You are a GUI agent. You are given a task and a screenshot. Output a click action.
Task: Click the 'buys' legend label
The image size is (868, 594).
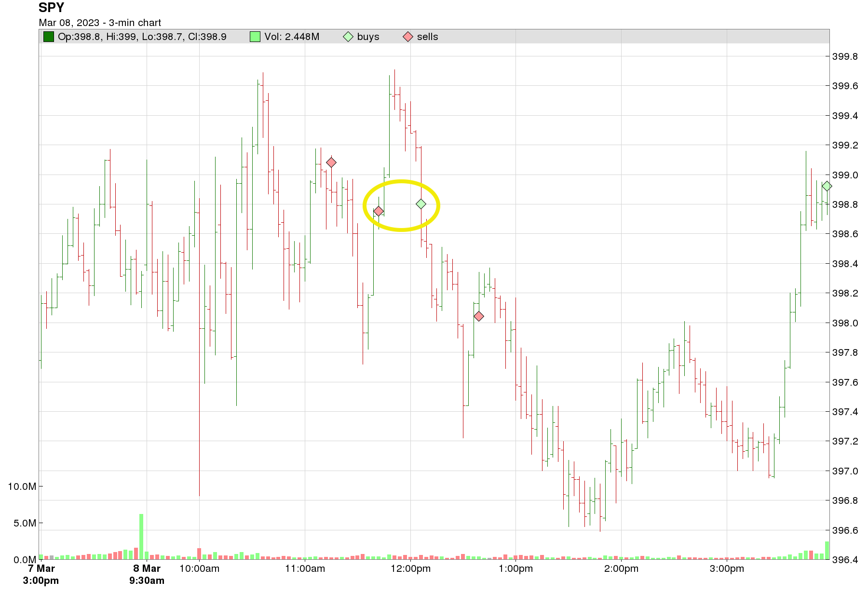[368, 37]
